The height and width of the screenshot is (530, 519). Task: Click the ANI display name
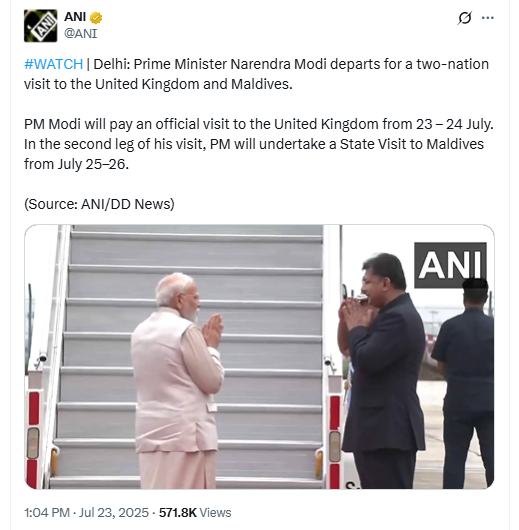click(x=75, y=17)
